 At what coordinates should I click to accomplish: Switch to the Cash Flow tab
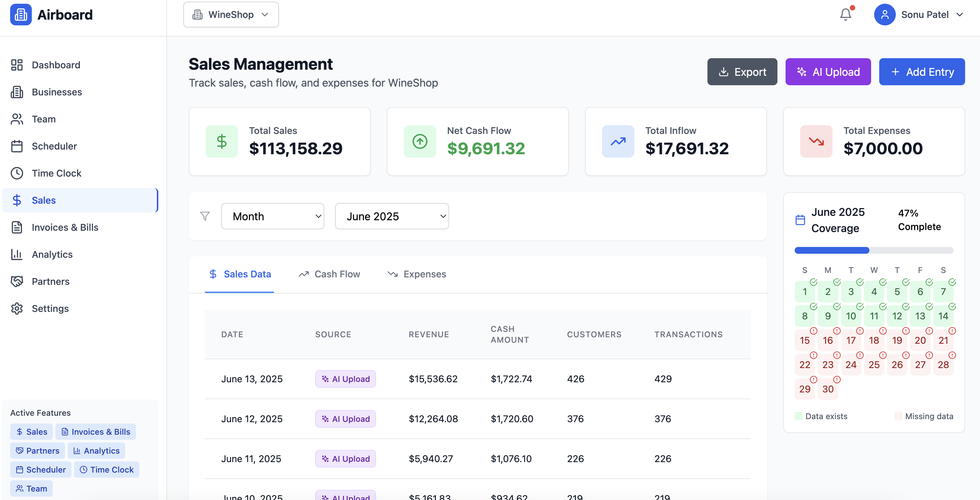point(329,274)
